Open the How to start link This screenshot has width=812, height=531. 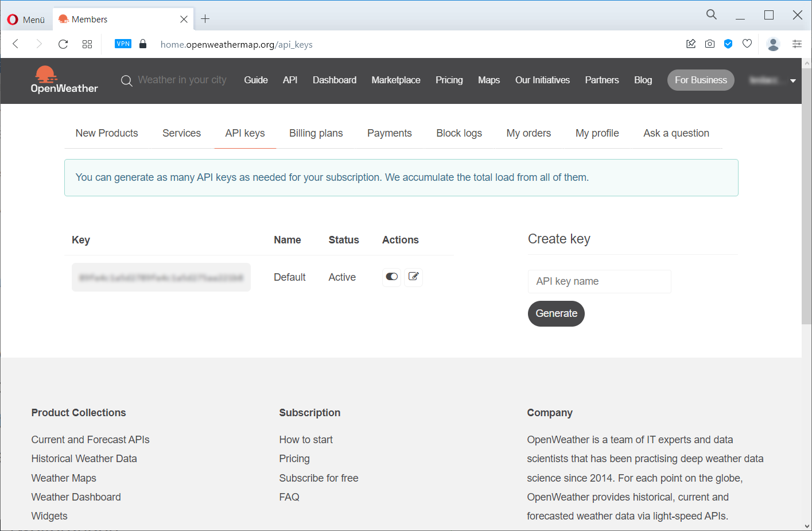tap(306, 440)
